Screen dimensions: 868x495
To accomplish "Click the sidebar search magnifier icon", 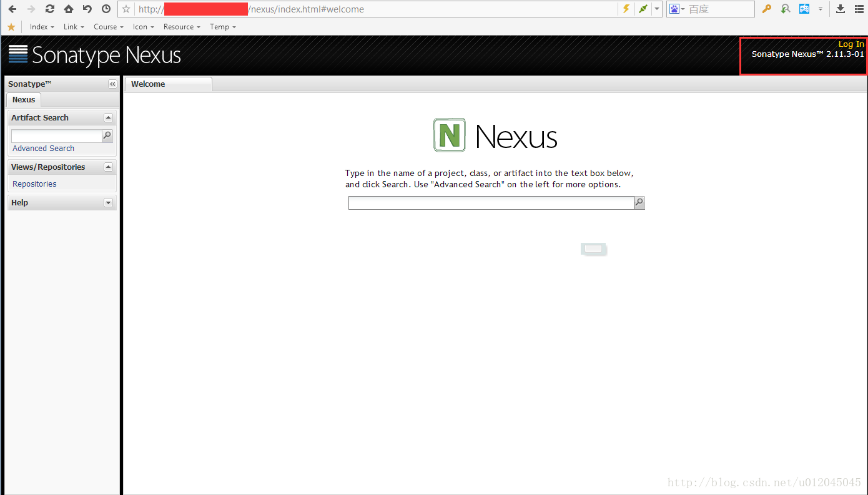I will click(x=107, y=135).
